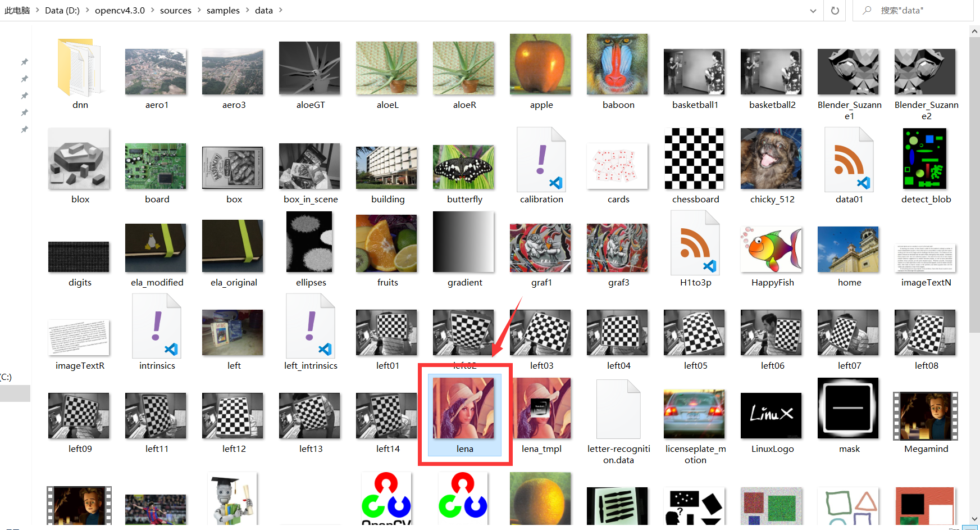Expand the address bar history dropdown
The image size is (980, 530).
(x=813, y=11)
